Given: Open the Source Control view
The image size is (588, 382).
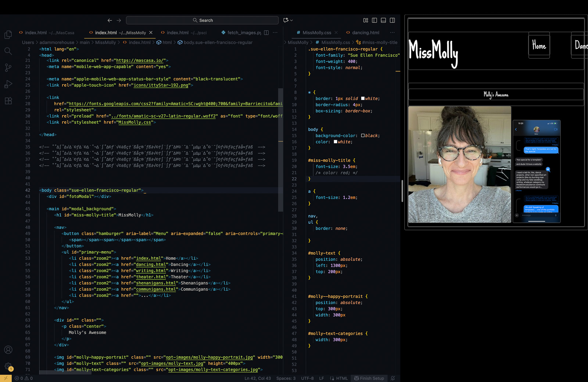Looking at the screenshot, I should coord(8,68).
